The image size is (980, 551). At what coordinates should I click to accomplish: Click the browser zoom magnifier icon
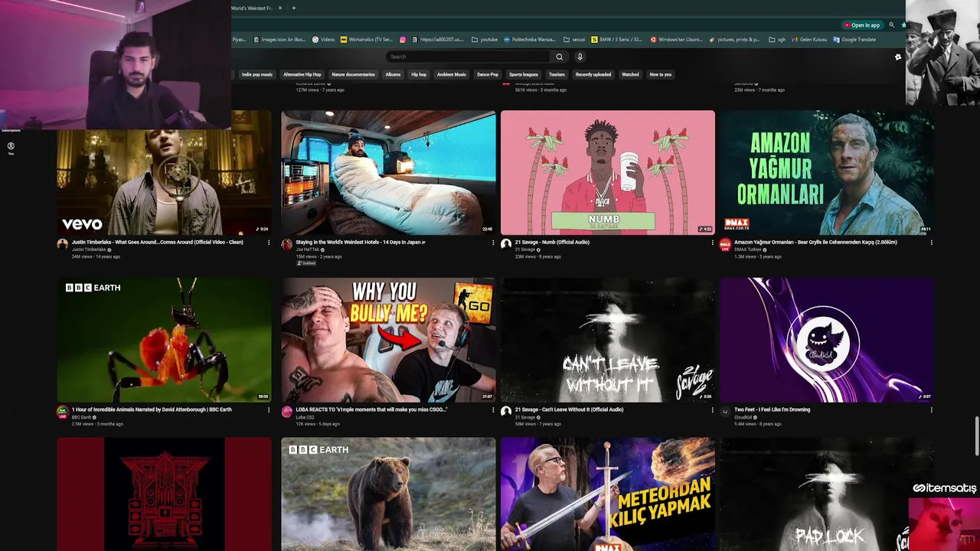(892, 25)
